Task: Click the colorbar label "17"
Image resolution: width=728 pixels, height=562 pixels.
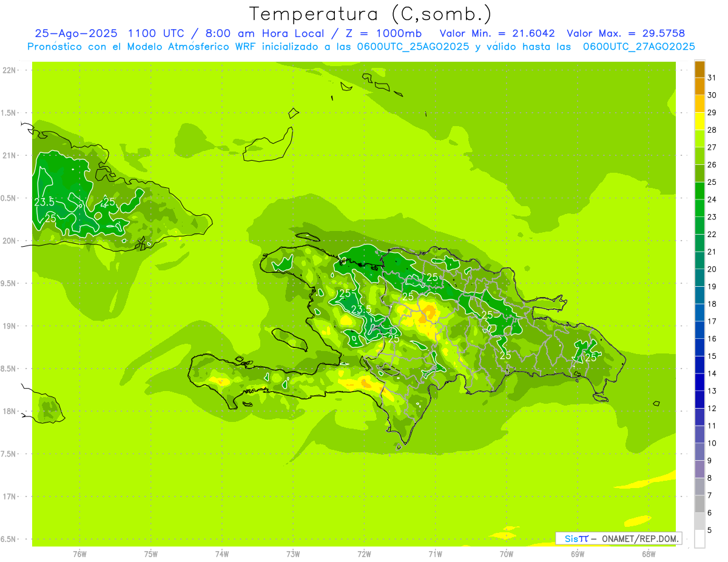Action: pyautogui.click(x=712, y=321)
